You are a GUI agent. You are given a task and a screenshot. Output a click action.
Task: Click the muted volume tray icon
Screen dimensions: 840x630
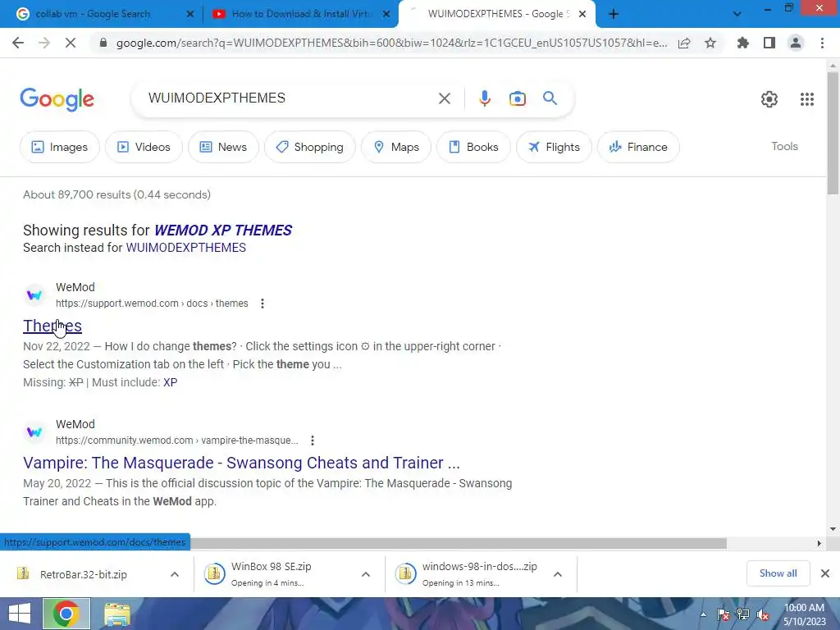(763, 614)
